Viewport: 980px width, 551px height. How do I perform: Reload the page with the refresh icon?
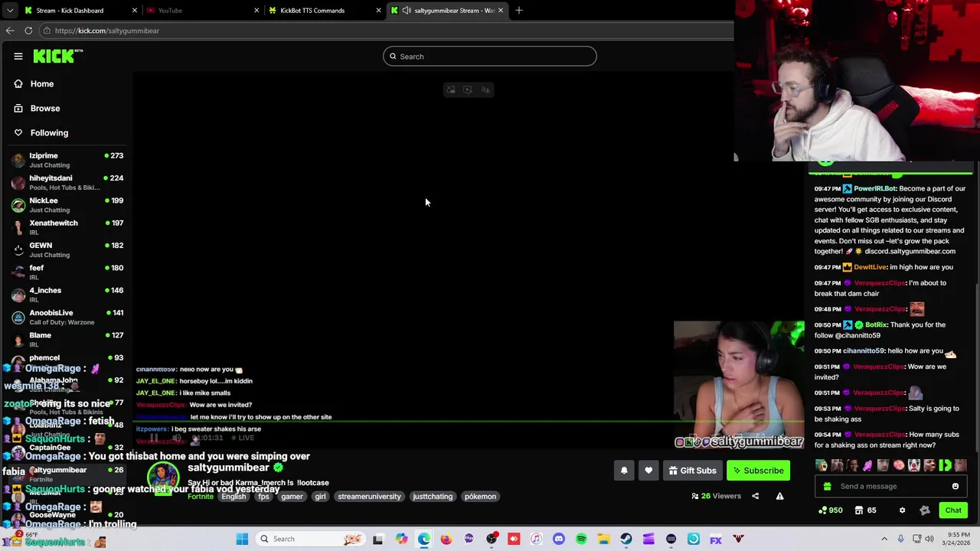(28, 31)
